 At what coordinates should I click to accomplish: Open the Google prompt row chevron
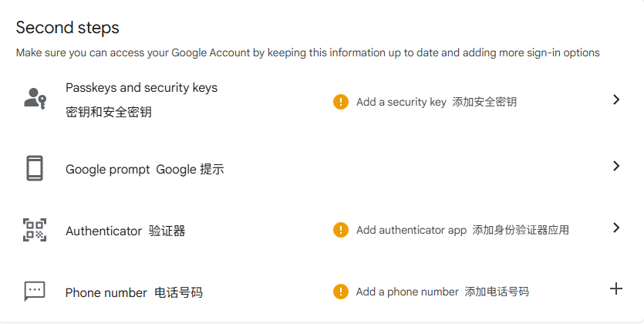click(x=615, y=166)
